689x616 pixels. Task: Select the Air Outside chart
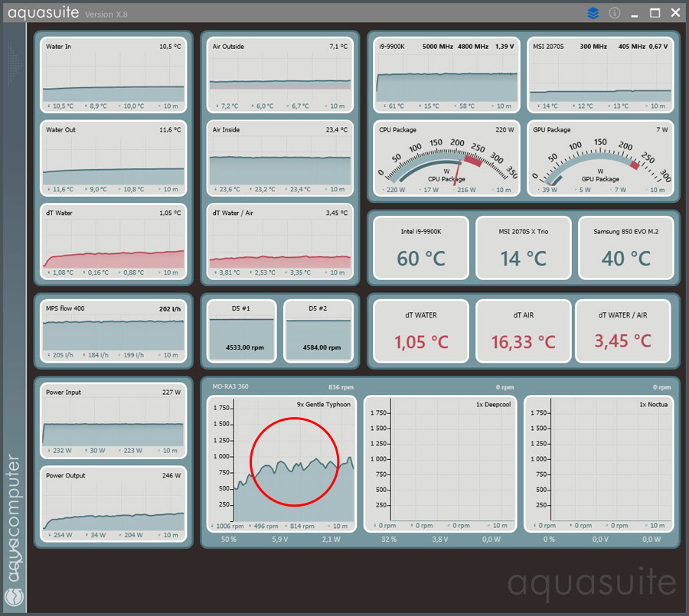point(280,75)
